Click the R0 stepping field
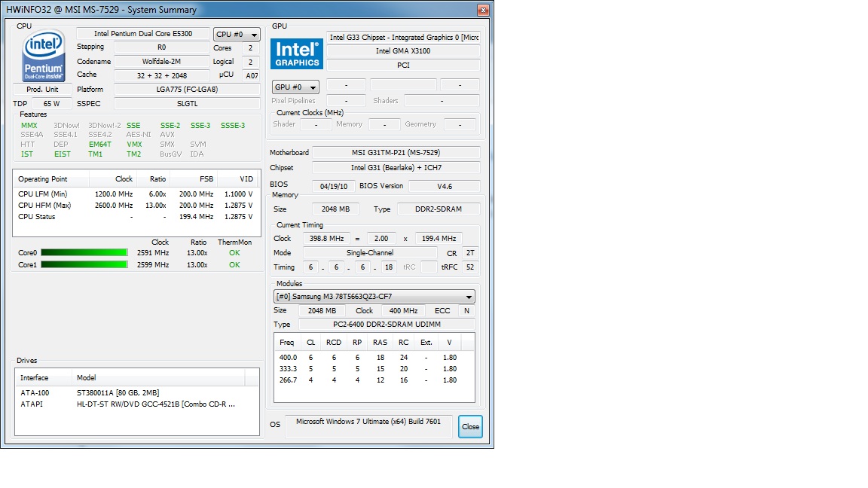 click(x=162, y=47)
